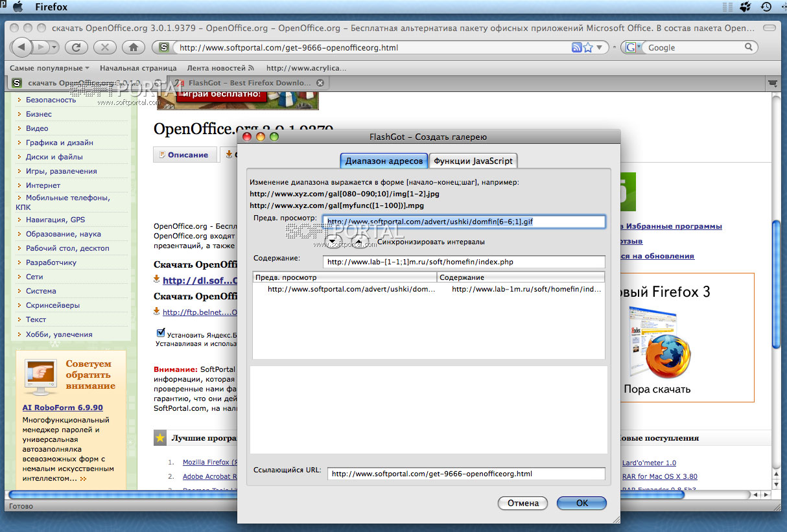Open the Apple menu
Image resolution: width=787 pixels, height=532 pixels.
click(x=17, y=7)
